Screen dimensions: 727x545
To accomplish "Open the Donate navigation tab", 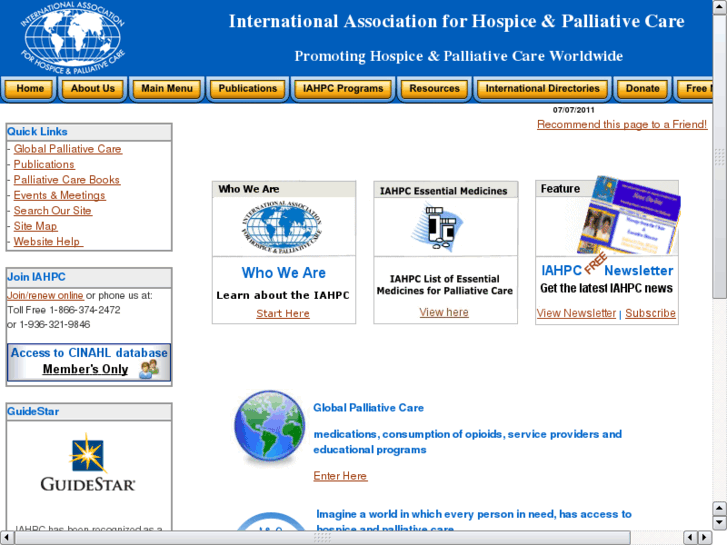I will (643, 89).
